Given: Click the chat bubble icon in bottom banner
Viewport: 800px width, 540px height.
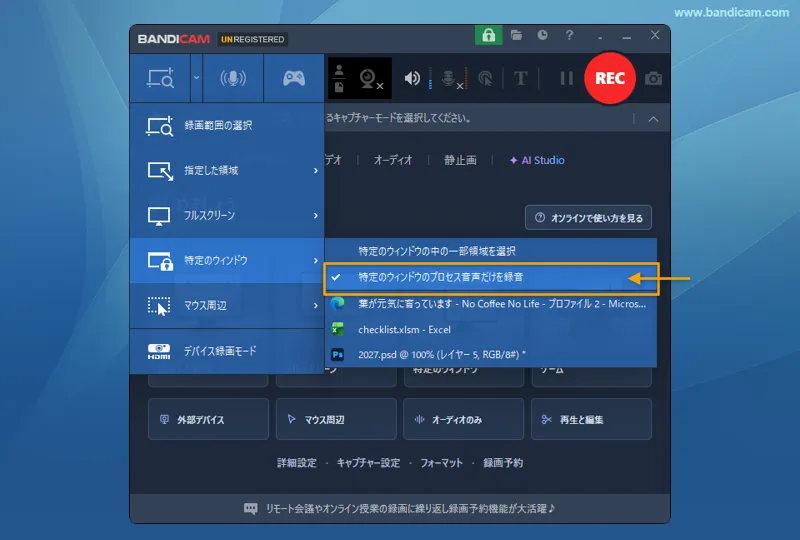Looking at the screenshot, I should coord(251,509).
